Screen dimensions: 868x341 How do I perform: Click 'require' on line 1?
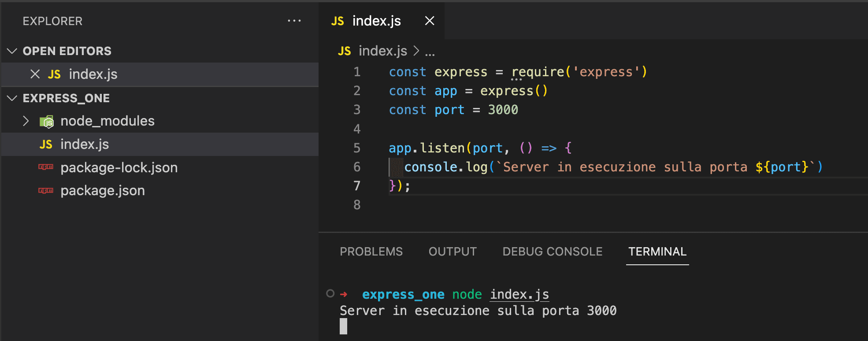tap(538, 72)
